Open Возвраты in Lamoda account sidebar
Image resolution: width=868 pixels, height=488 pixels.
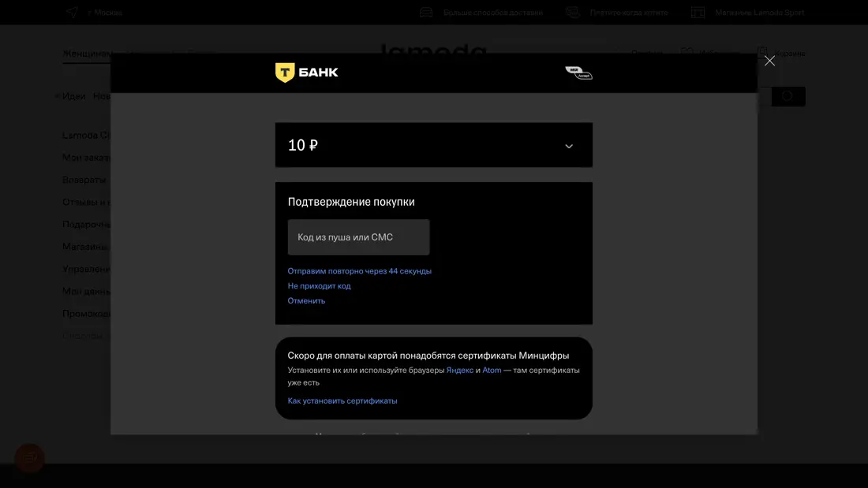point(84,180)
